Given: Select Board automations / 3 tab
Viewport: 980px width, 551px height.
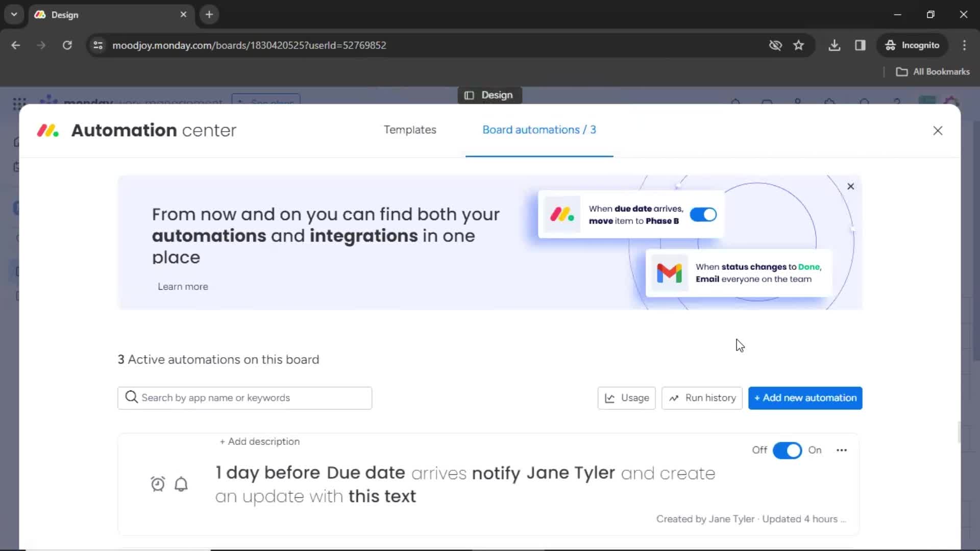Looking at the screenshot, I should tap(539, 129).
